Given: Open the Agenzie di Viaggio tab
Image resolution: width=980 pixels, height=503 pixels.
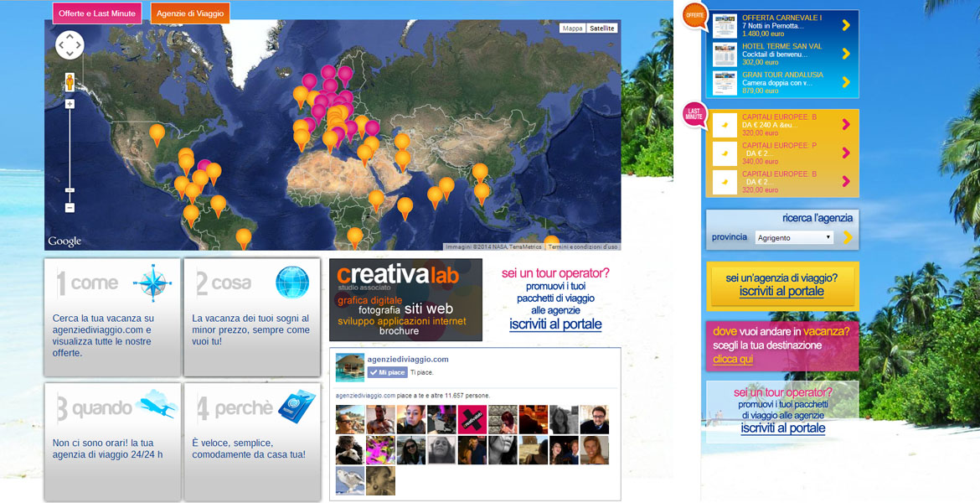Looking at the screenshot, I should click(x=190, y=13).
